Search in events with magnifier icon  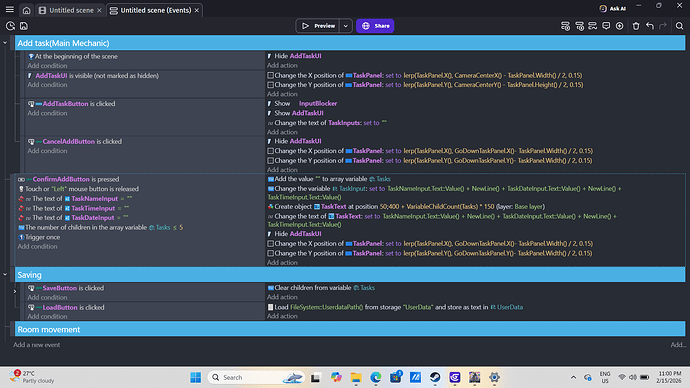click(679, 26)
